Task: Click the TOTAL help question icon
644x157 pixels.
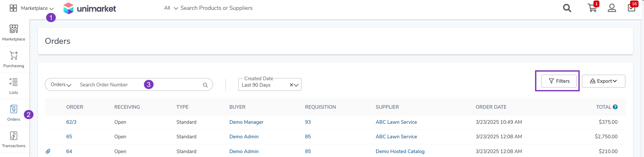Action: [x=615, y=107]
